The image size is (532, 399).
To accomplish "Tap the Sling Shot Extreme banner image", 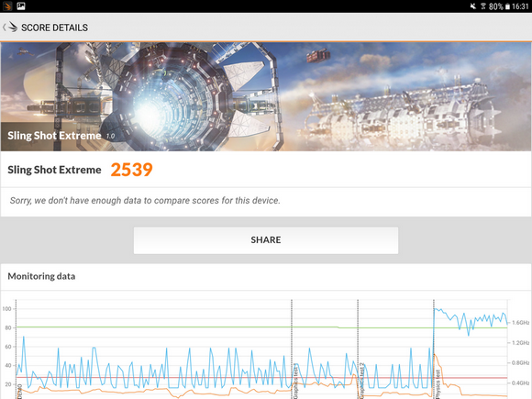I will tap(266, 96).
